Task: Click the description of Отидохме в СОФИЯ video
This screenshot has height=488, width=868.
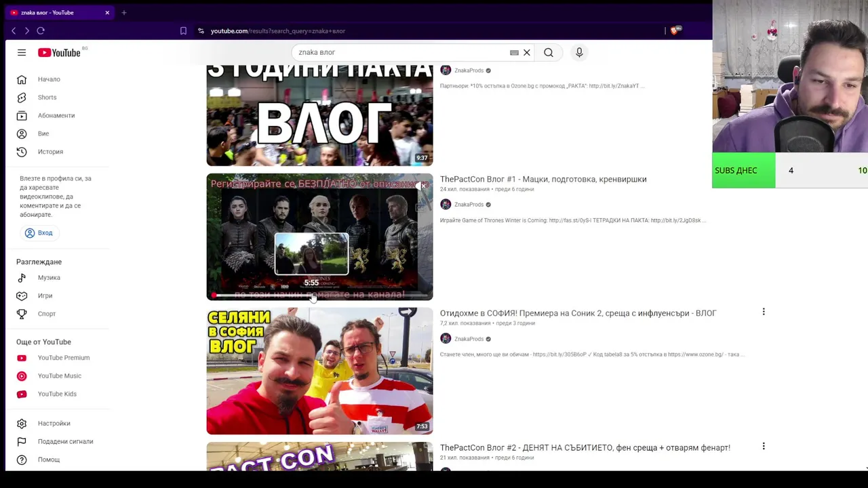Action: click(x=592, y=354)
